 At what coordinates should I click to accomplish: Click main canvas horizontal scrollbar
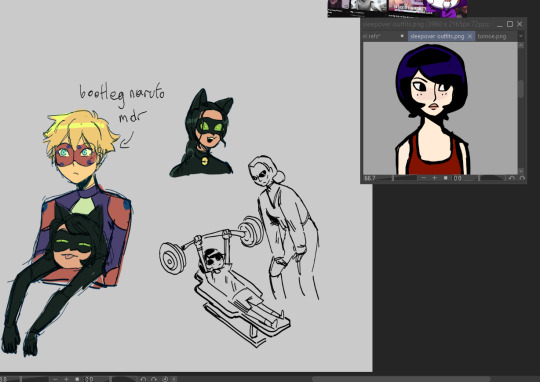[401, 379]
